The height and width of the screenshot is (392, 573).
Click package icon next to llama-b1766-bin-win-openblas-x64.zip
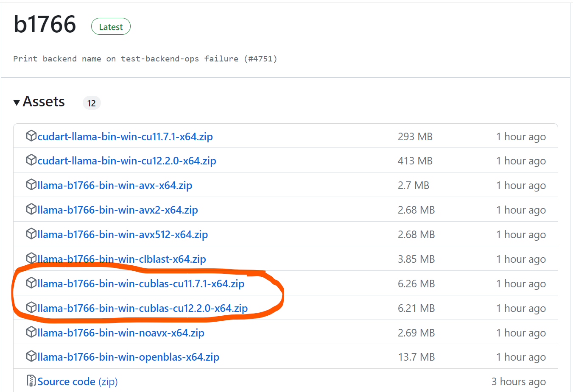pos(31,356)
